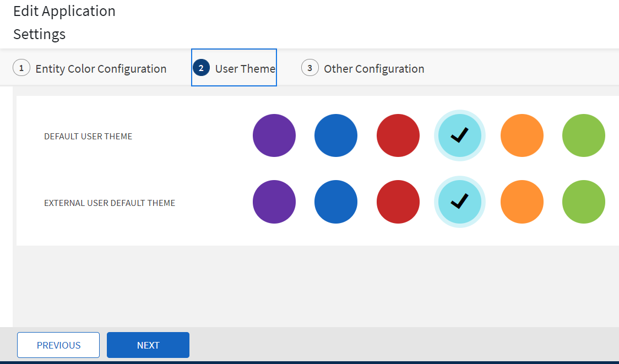Choose red swatch for Default User Theme

pos(398,135)
